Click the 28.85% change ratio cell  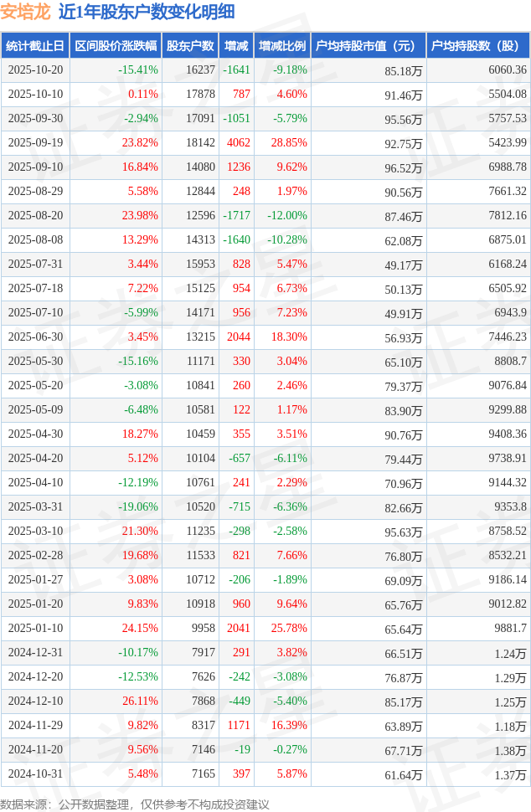[289, 143]
